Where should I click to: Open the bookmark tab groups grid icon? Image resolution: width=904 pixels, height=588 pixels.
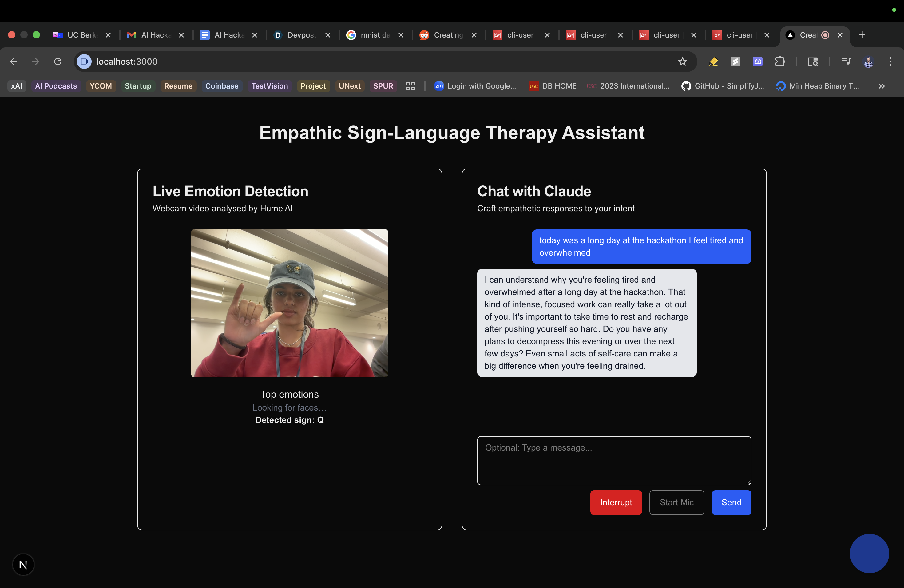tap(410, 86)
